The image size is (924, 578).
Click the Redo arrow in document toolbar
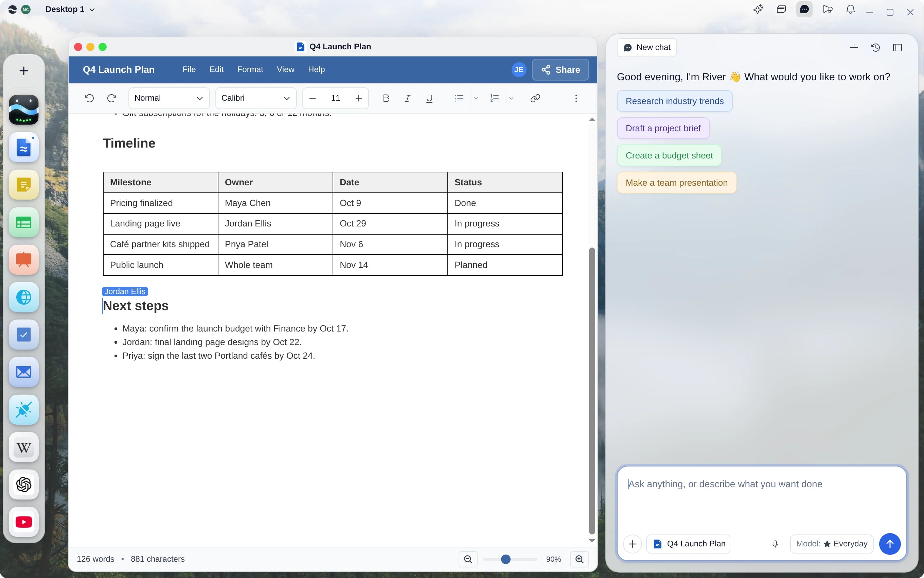[111, 98]
